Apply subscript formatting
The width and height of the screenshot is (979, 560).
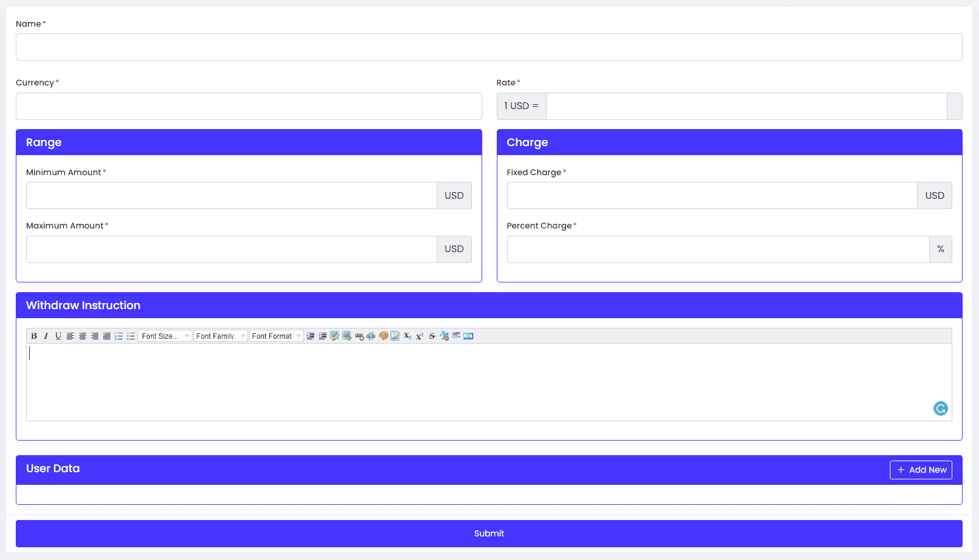point(408,336)
